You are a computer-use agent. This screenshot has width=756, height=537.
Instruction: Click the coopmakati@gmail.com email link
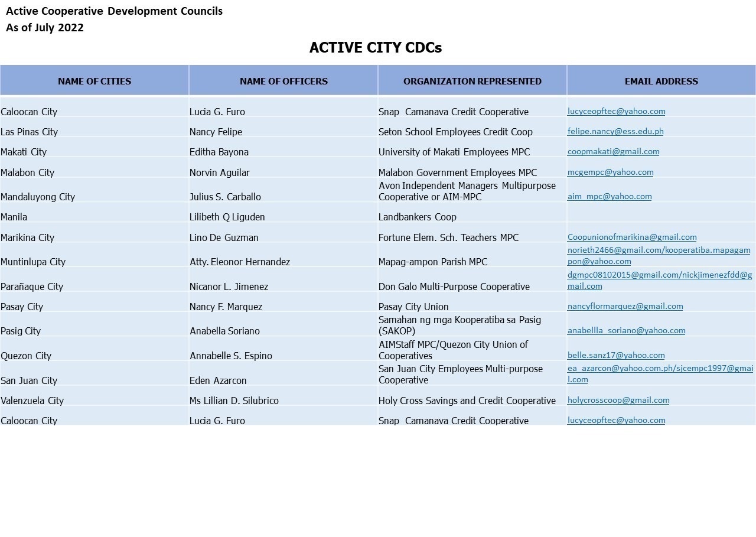[613, 151]
